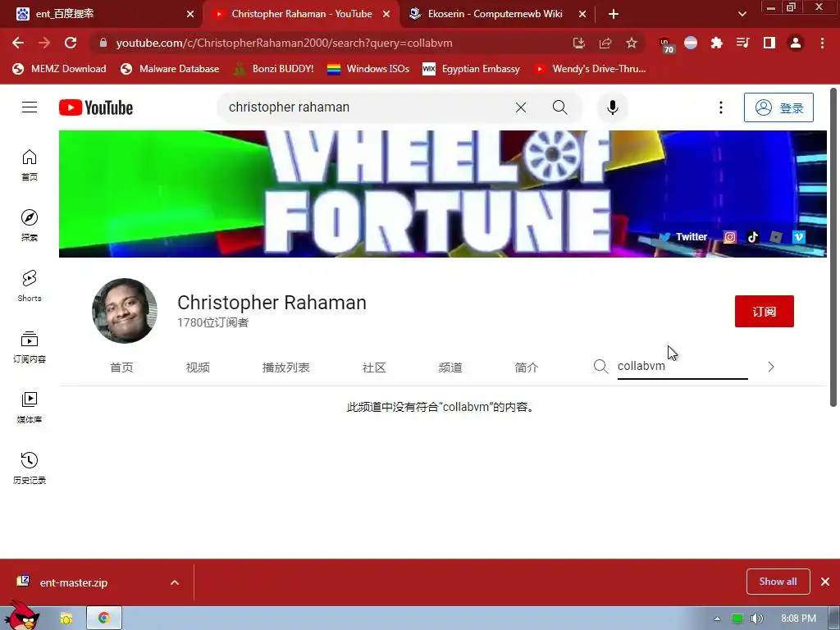The height and width of the screenshot is (630, 840).
Task: Open a new browser tab
Action: pyautogui.click(x=614, y=14)
